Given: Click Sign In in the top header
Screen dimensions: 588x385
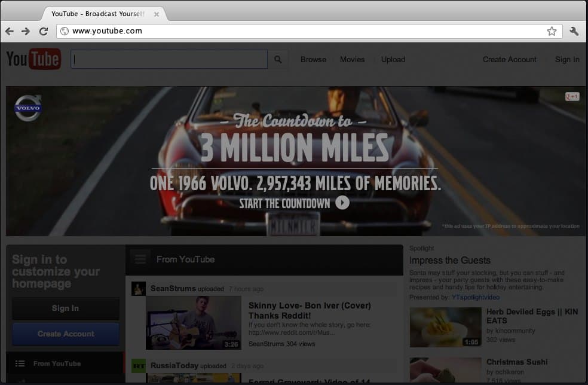Looking at the screenshot, I should (567, 59).
